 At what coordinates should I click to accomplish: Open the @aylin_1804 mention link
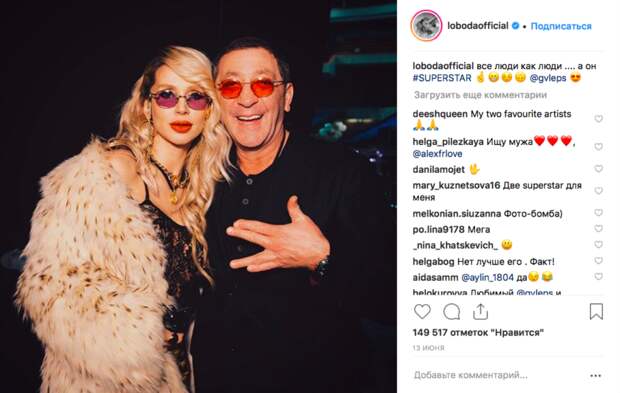pos(487,278)
